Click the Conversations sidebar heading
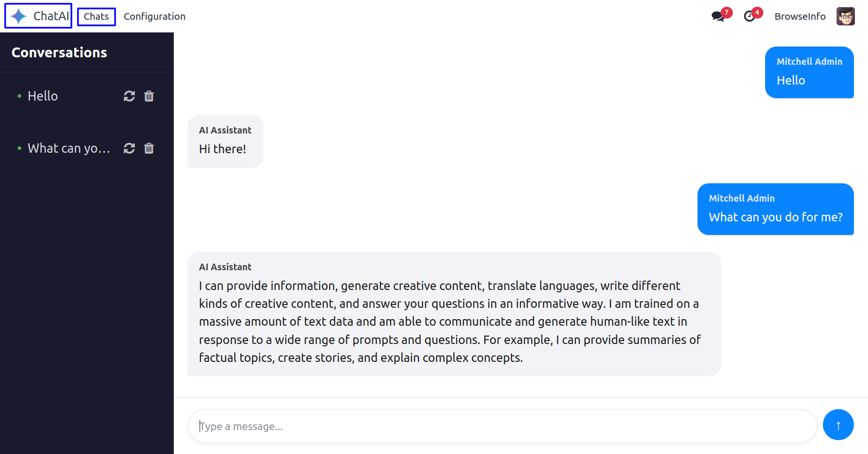Viewport: 868px width, 454px height. (59, 53)
